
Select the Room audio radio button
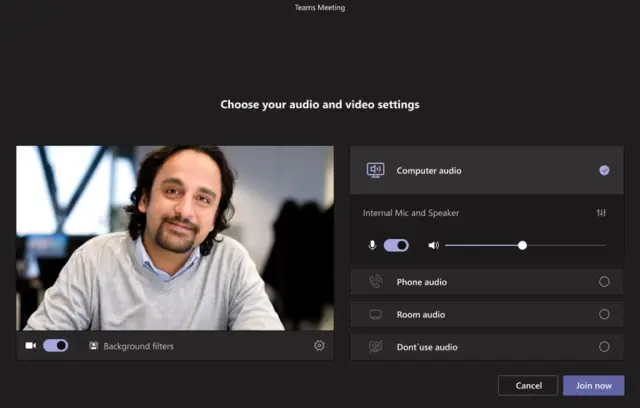pyautogui.click(x=604, y=314)
